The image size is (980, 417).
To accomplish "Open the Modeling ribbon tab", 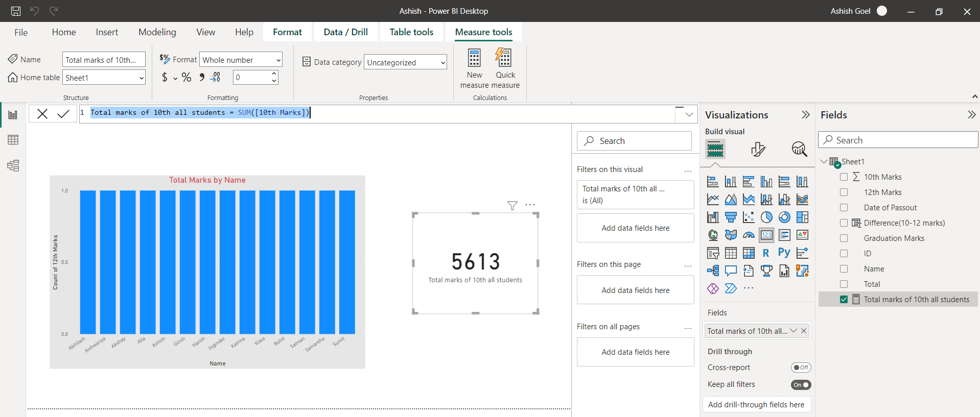I will coord(157,32).
